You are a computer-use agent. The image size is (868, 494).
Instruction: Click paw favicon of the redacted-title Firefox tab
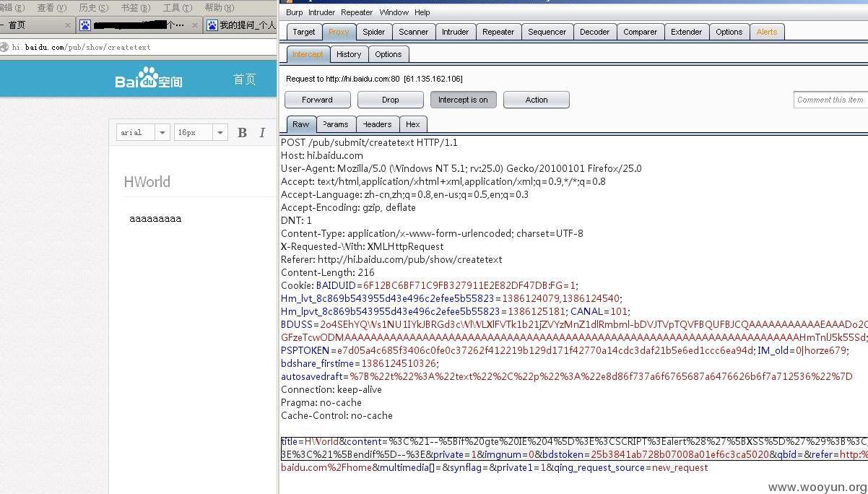(x=85, y=25)
